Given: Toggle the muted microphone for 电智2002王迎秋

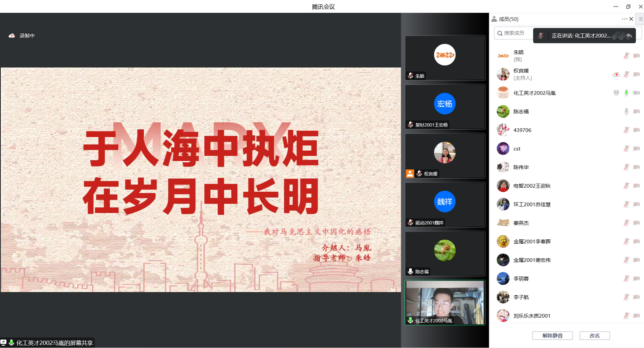Looking at the screenshot, I should [x=626, y=186].
